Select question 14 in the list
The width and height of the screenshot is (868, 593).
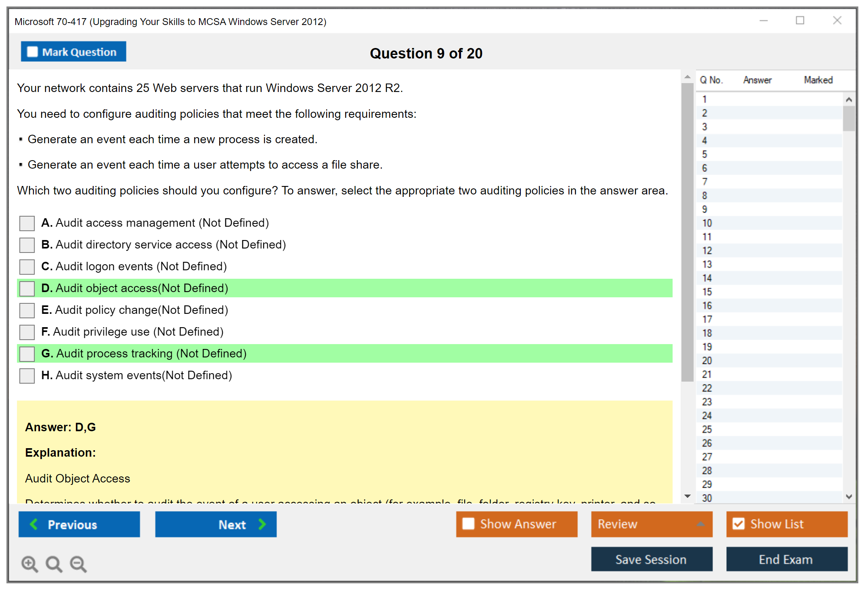[x=707, y=278]
